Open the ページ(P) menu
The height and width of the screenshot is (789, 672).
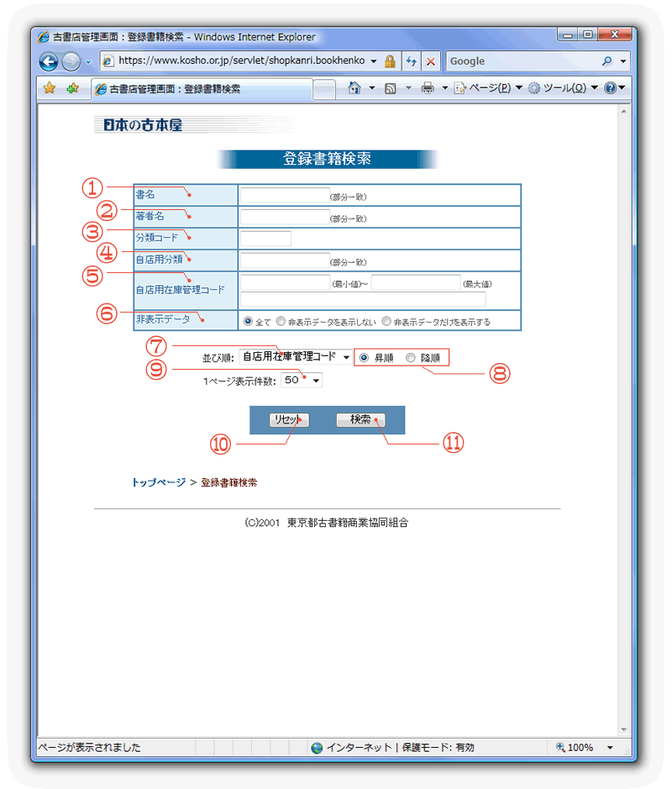pos(489,88)
